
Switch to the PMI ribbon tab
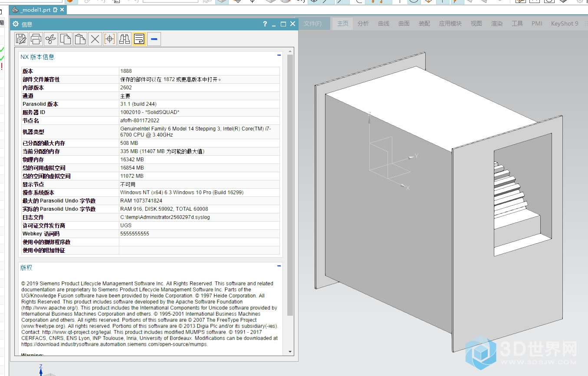(537, 23)
